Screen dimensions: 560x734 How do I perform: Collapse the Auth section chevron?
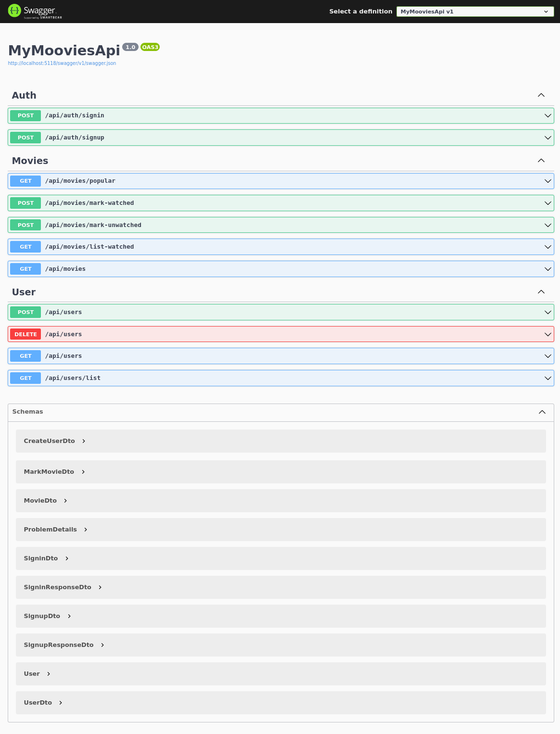point(541,95)
